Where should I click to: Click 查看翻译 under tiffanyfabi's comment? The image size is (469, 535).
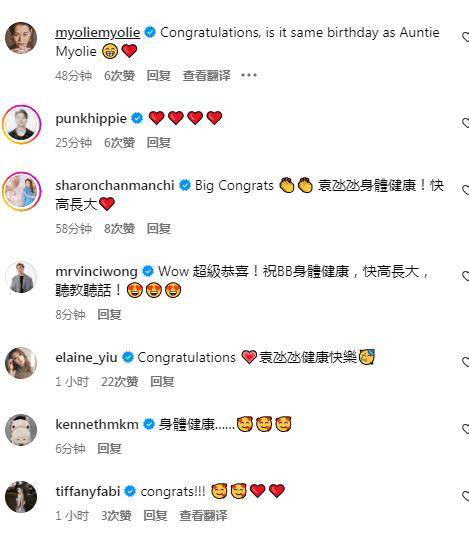(x=203, y=515)
